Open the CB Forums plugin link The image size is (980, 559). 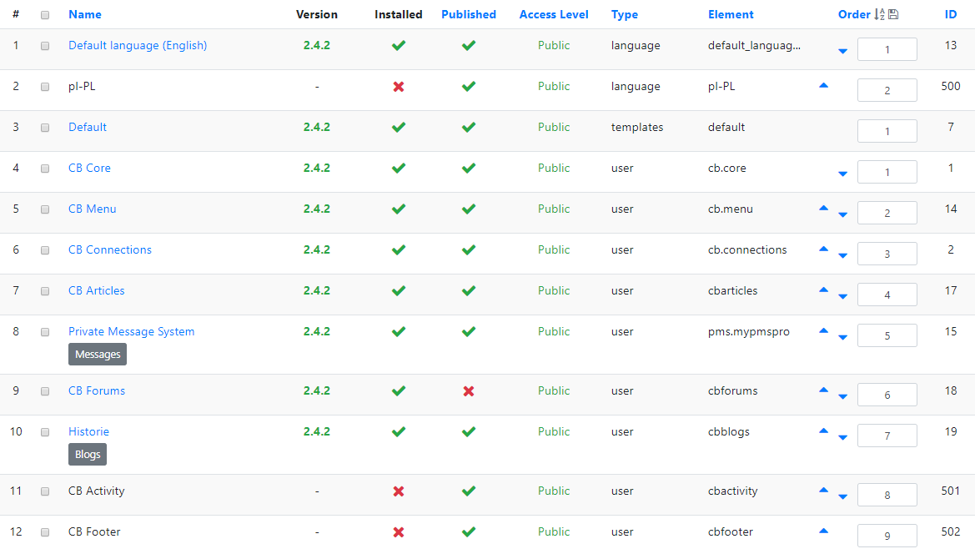click(96, 390)
